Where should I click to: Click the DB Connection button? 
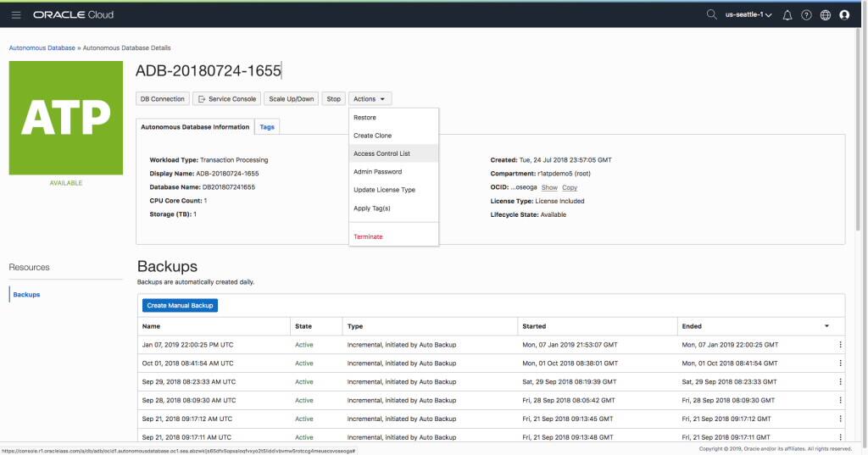click(x=162, y=99)
